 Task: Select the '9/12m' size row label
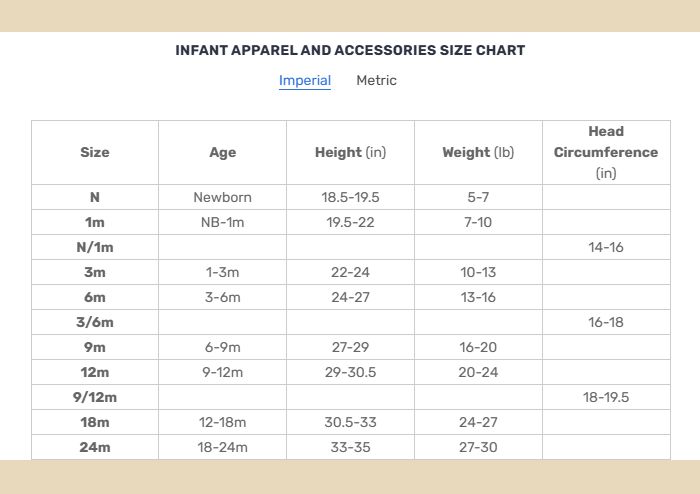95,397
